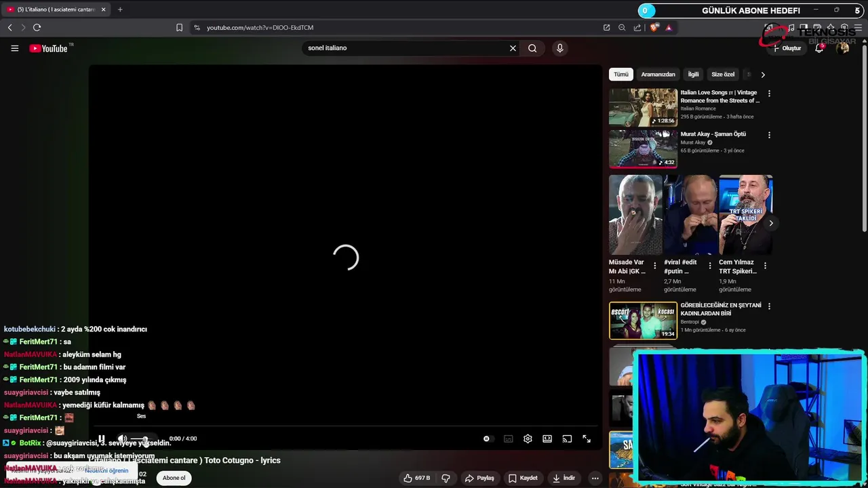
Task: Open options for Müsade Var Mı short
Action: (x=655, y=266)
